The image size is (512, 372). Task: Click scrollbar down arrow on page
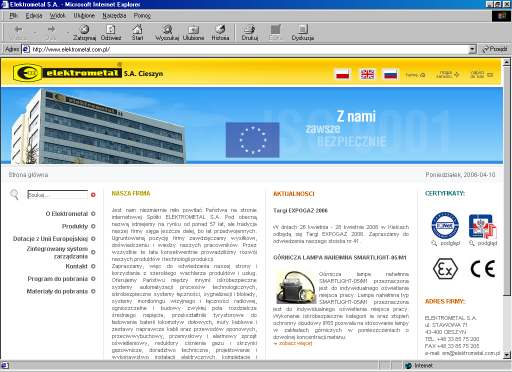pos(507,355)
